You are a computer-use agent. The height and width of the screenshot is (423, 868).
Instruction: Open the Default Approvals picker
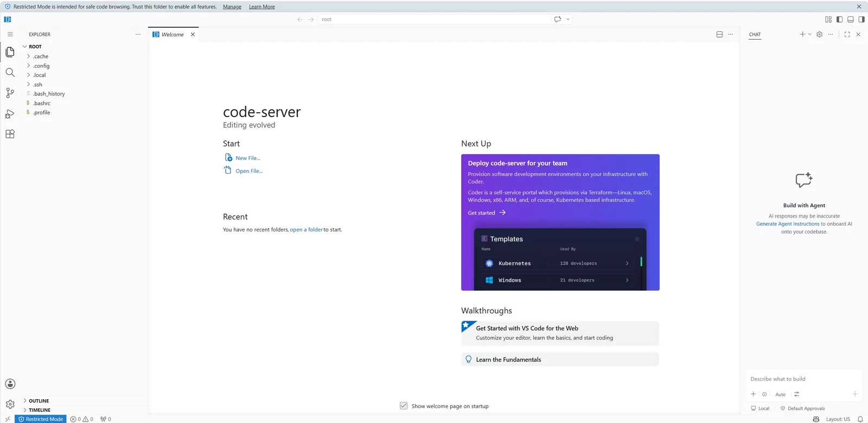pyautogui.click(x=802, y=408)
